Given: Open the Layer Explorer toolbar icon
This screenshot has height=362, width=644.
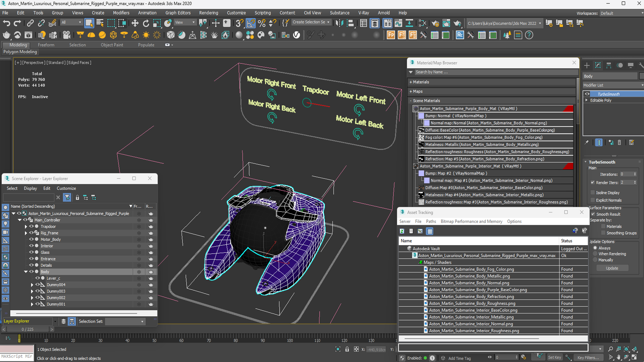Looking at the screenshot, I should (x=375, y=23).
